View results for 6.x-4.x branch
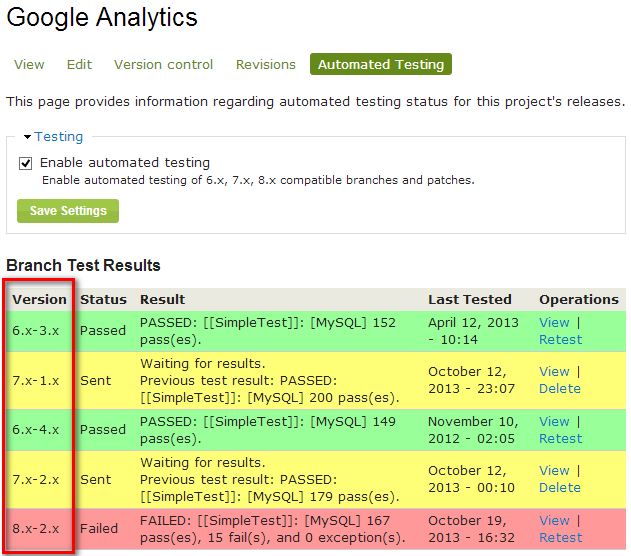 [554, 422]
